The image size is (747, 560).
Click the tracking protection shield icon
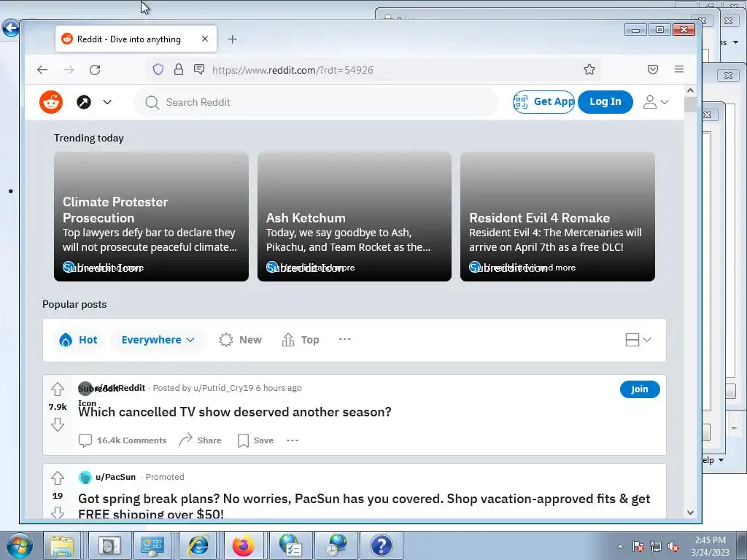click(158, 70)
